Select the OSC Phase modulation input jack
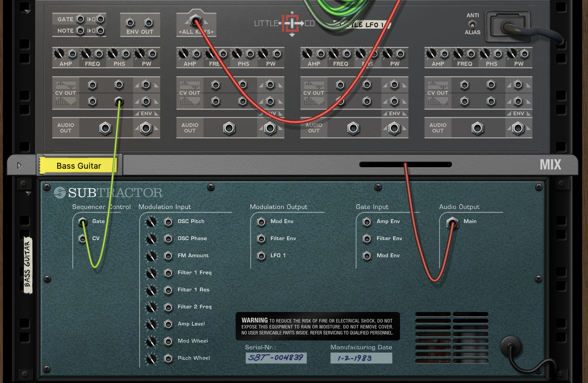 click(x=168, y=239)
